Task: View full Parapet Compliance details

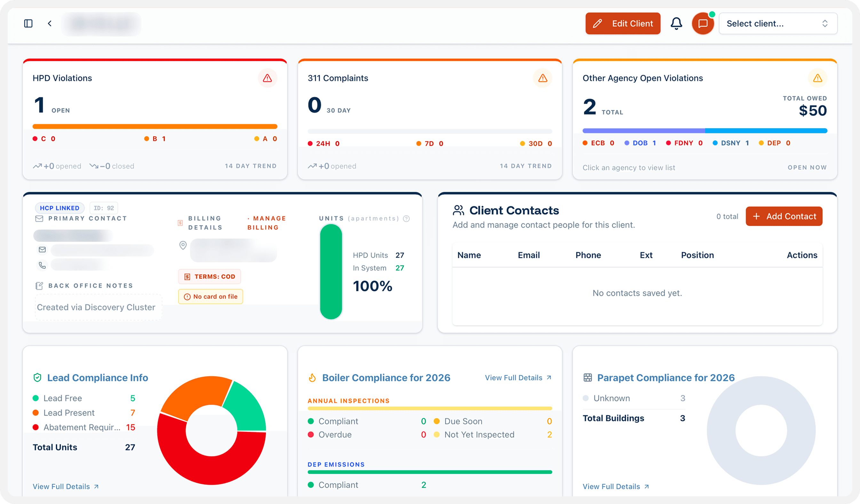Action: [616, 487]
